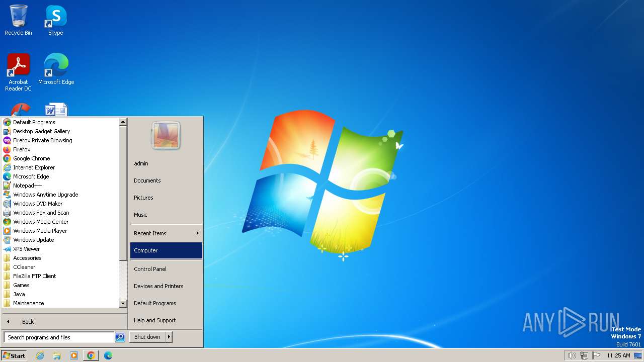This screenshot has height=362, width=644.
Task: Open Windows Update icon
Action: tap(7, 240)
